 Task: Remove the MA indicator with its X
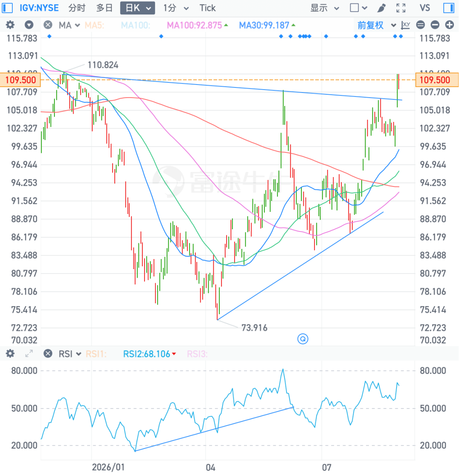(48, 25)
